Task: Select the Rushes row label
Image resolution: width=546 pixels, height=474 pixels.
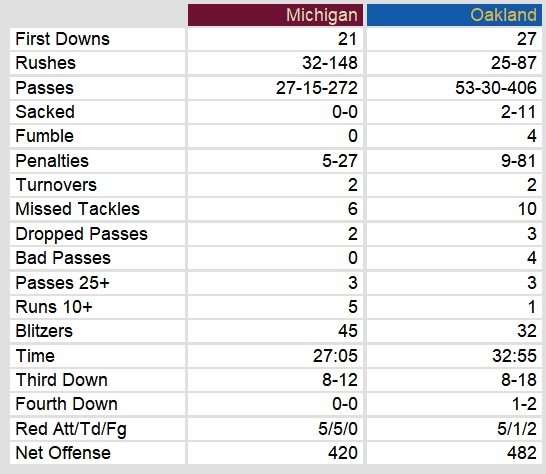Action: pos(46,63)
